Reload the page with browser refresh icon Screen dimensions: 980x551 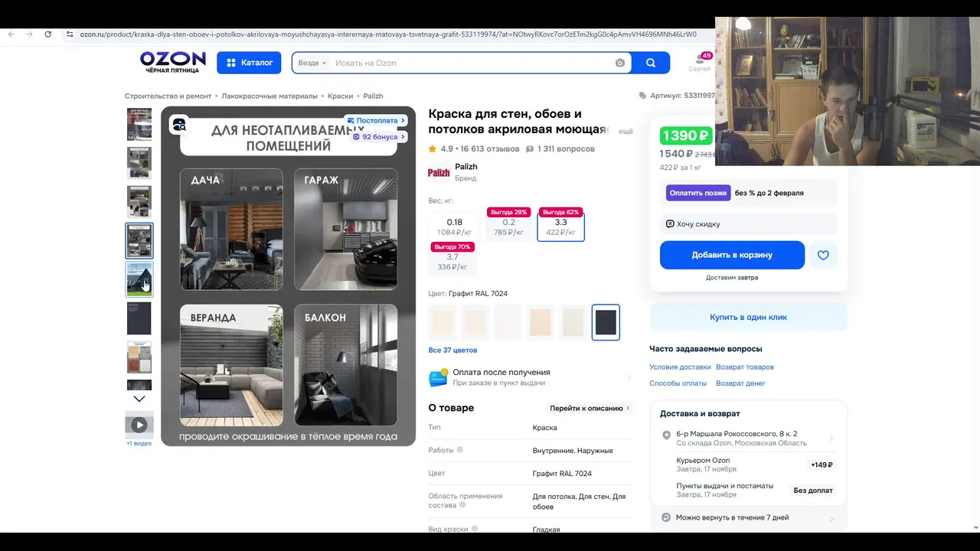(x=48, y=34)
